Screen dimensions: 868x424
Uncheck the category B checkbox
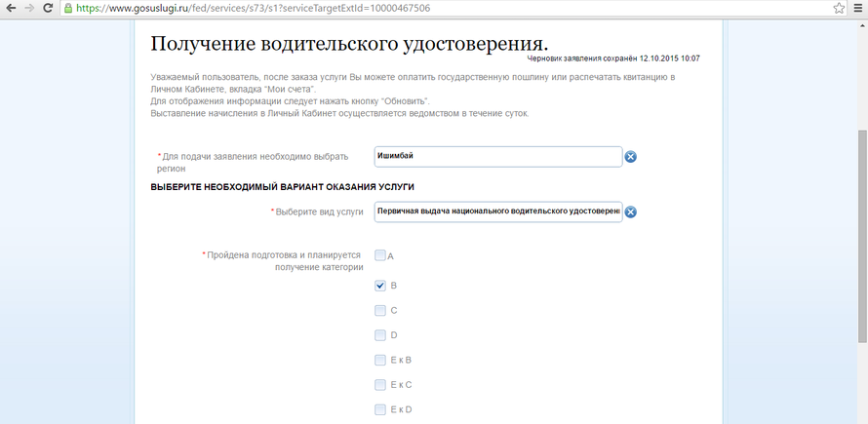click(380, 287)
